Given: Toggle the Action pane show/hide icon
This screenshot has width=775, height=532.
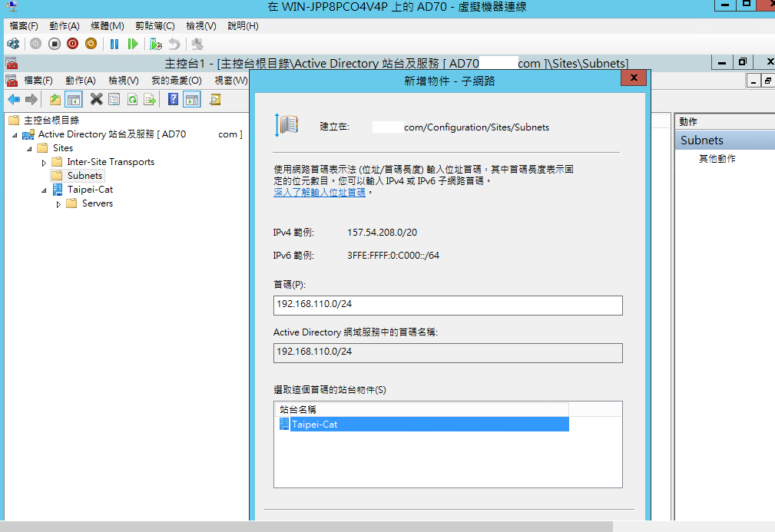Looking at the screenshot, I should click(192, 100).
